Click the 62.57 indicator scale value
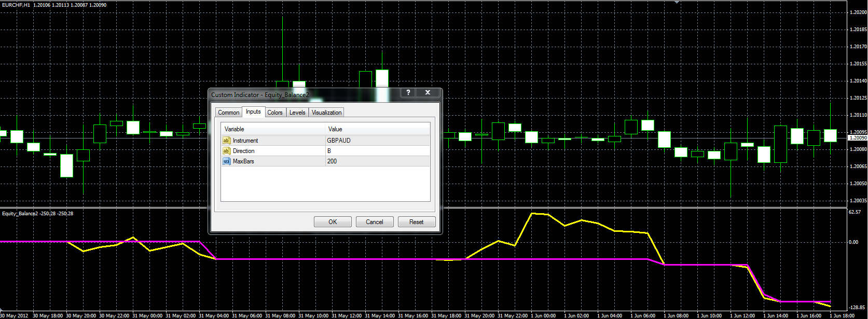This screenshot has width=868, height=319. click(x=855, y=212)
